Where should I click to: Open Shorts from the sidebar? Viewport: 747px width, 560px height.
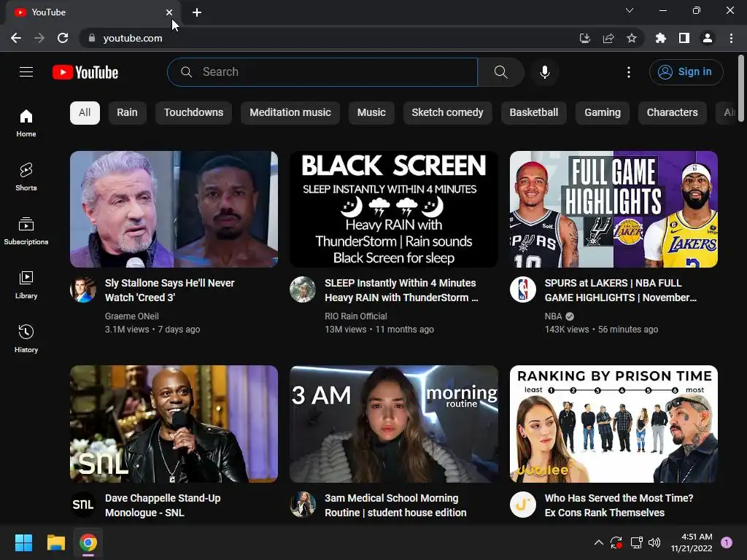coord(26,176)
